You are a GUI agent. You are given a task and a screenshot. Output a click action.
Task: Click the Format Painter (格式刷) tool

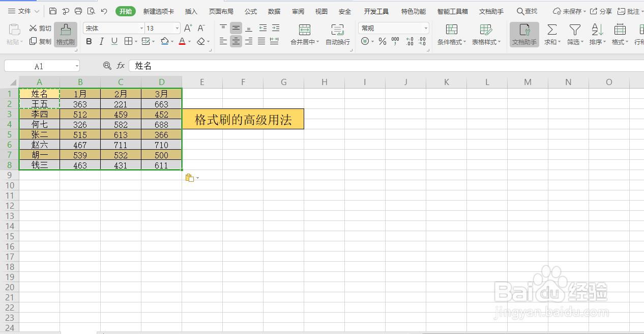pyautogui.click(x=66, y=35)
